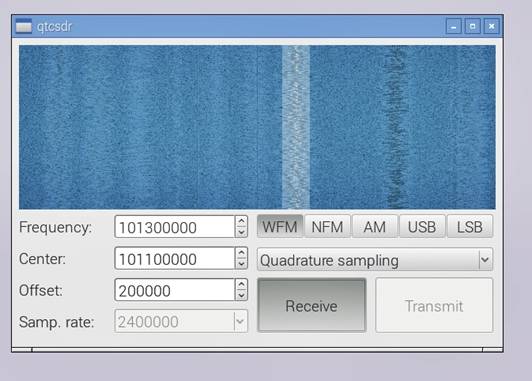Increase Offset with up arrow
This screenshot has height=381, width=532.
(241, 284)
